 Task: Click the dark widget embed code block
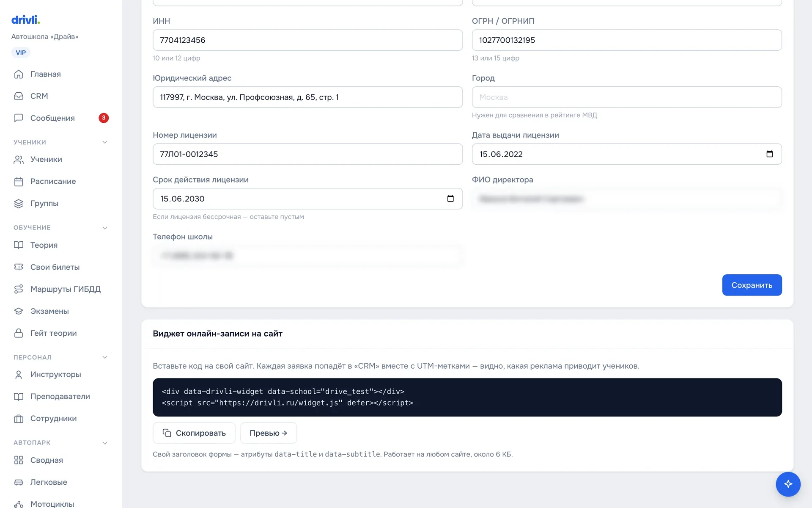tap(467, 397)
